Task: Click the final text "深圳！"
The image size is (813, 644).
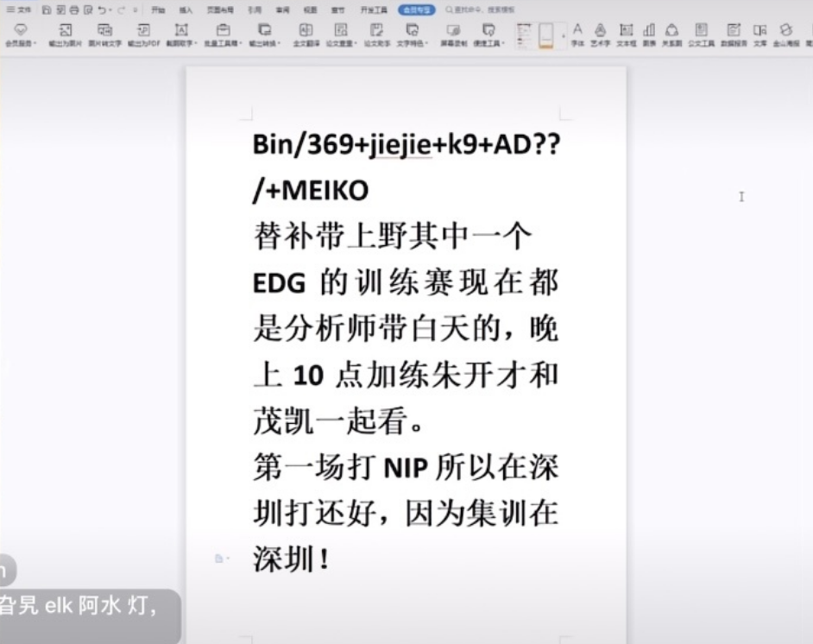Action: [291, 559]
